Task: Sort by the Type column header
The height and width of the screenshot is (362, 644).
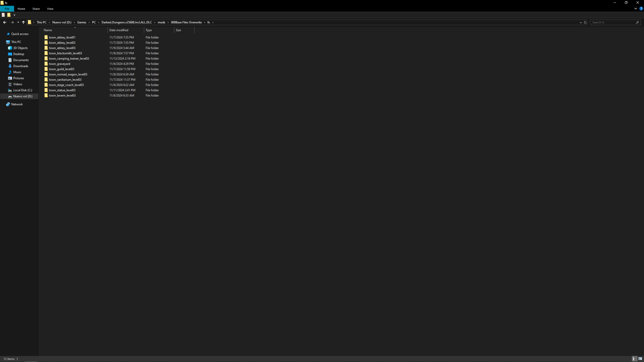Action: pyautogui.click(x=159, y=30)
